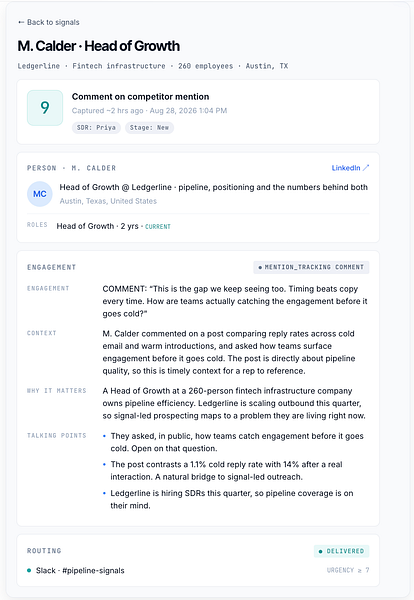Click the Head of Growth · 2 yrs role

(98, 226)
